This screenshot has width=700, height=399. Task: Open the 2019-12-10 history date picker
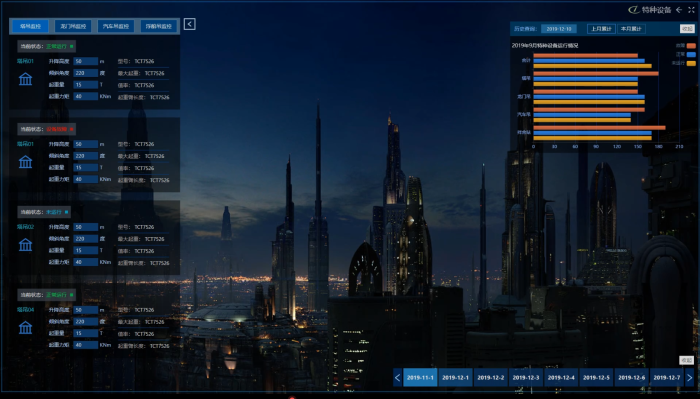tap(559, 29)
